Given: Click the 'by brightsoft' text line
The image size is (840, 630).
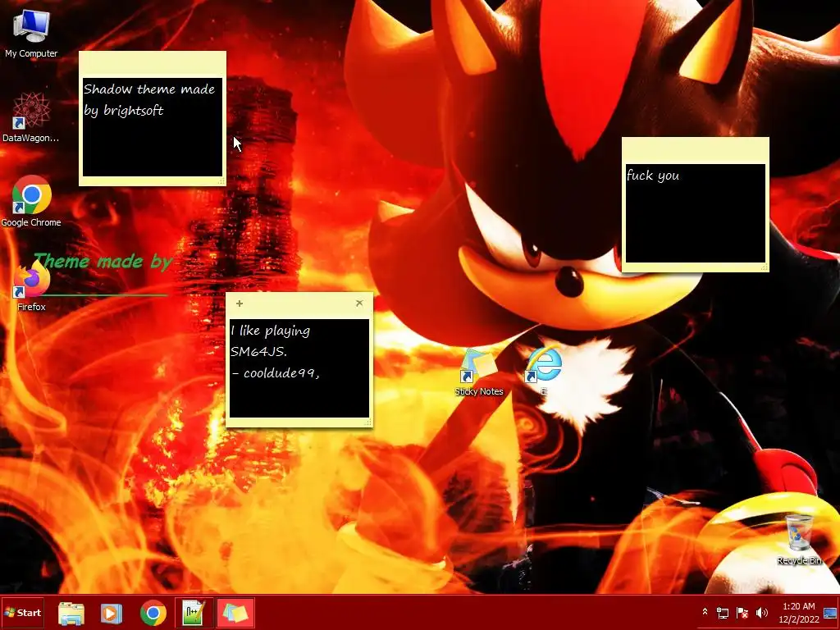Looking at the screenshot, I should point(124,111).
